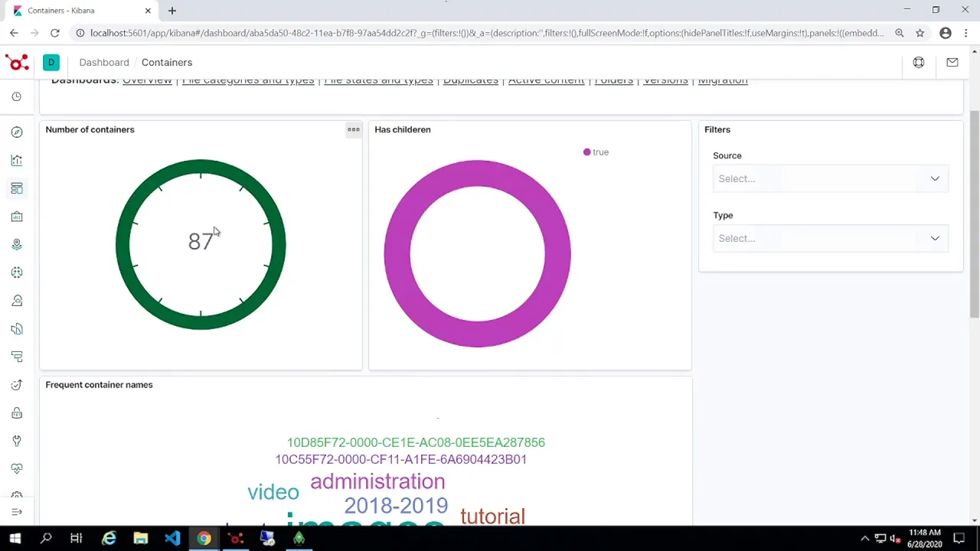Open Dev Tools wrench icon in sidebar

click(x=17, y=441)
